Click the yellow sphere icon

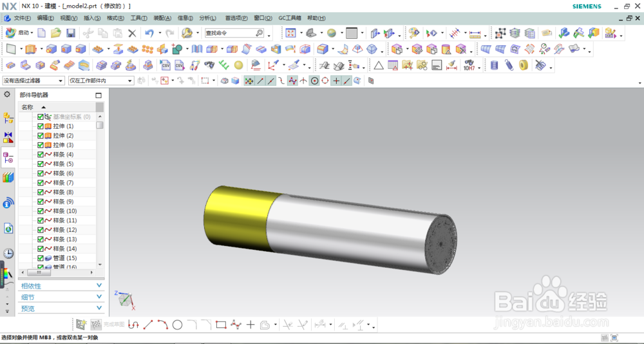(239, 65)
